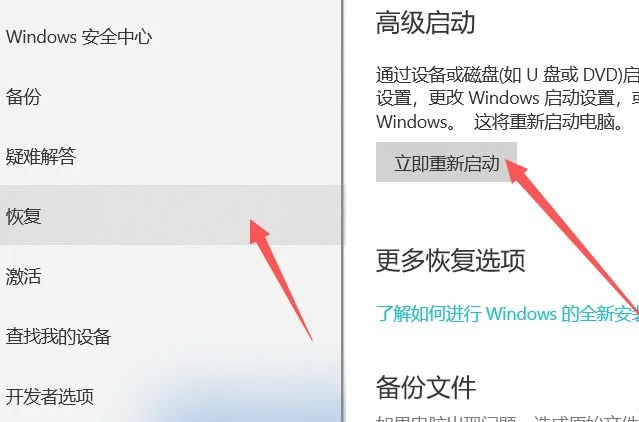Click the text line about Windows 启动设置
The height and width of the screenshot is (422, 639).
[x=507, y=98]
